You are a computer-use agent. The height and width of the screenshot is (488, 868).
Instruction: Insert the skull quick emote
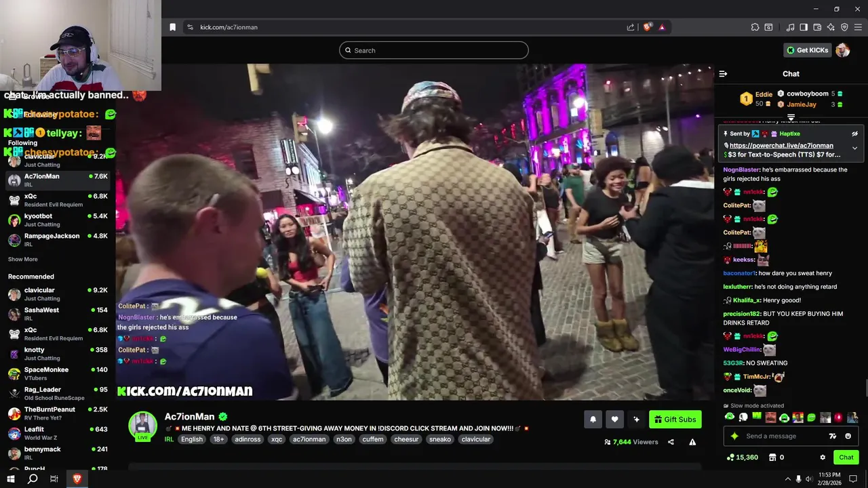coord(743,418)
